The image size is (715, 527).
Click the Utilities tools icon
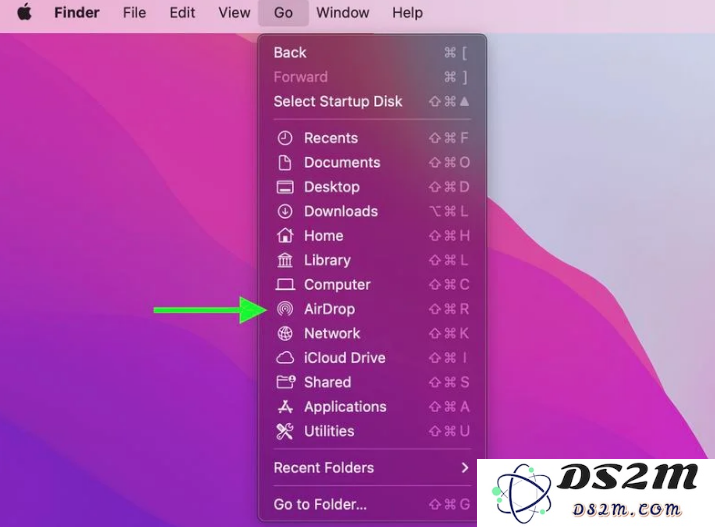(x=285, y=431)
